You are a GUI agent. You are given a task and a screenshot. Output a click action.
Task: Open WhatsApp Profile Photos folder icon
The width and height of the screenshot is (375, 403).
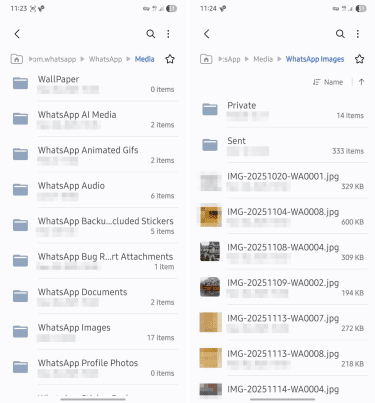(20, 367)
